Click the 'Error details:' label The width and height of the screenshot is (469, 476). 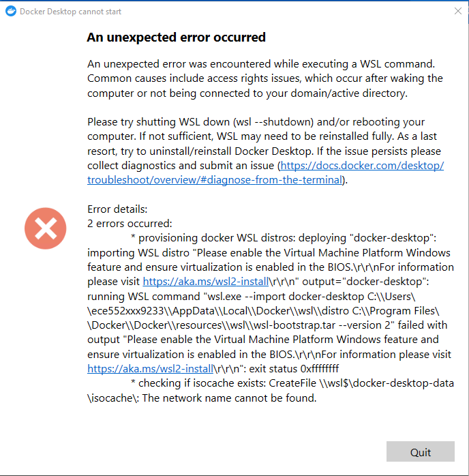(x=117, y=209)
